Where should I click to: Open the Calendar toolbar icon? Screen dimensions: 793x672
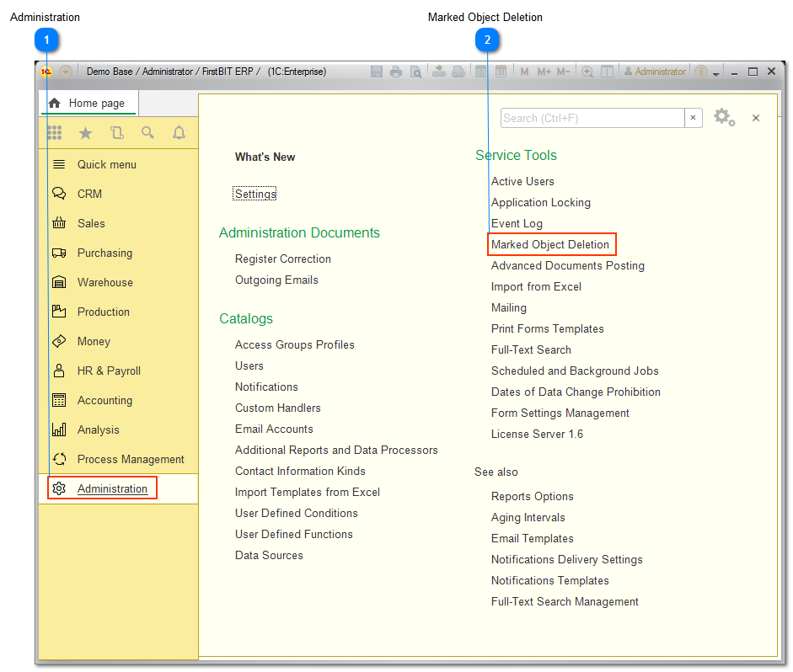[x=502, y=71]
